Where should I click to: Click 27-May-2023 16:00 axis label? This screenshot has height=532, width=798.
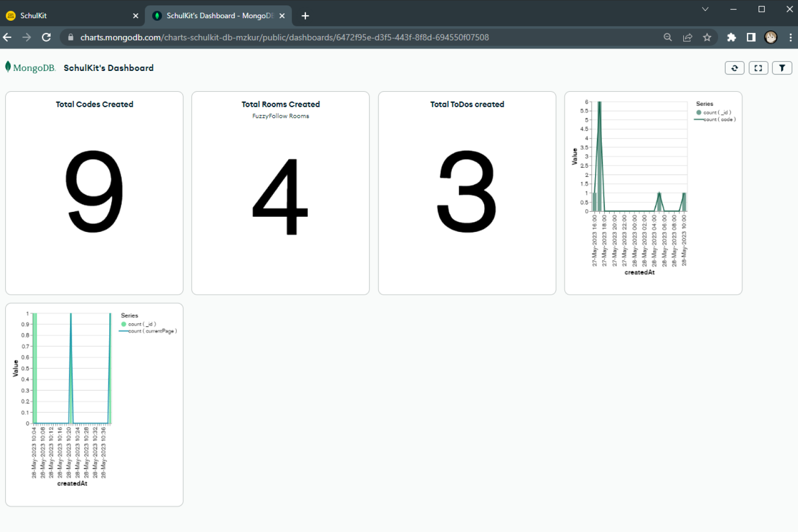pos(595,240)
